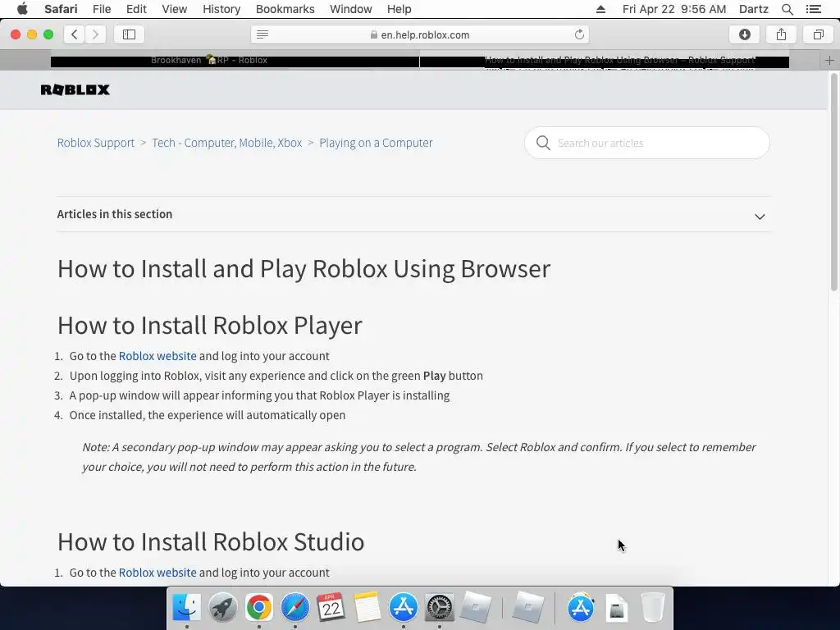Open System Preferences gear in Dock

[x=440, y=608]
